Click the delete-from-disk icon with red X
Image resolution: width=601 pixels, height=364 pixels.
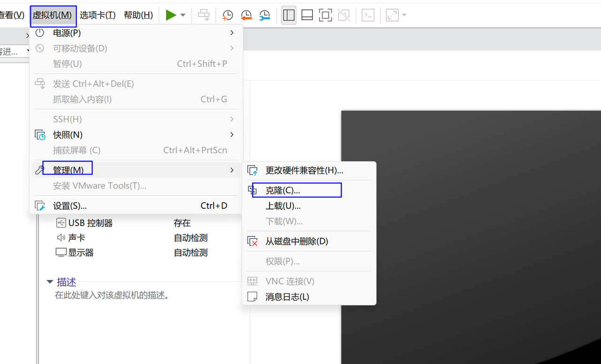[x=253, y=242]
